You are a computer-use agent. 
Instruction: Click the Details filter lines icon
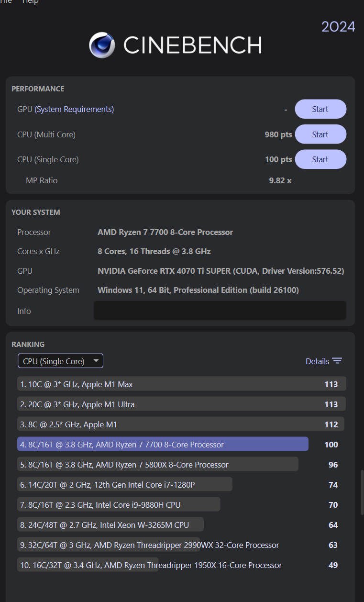point(337,361)
